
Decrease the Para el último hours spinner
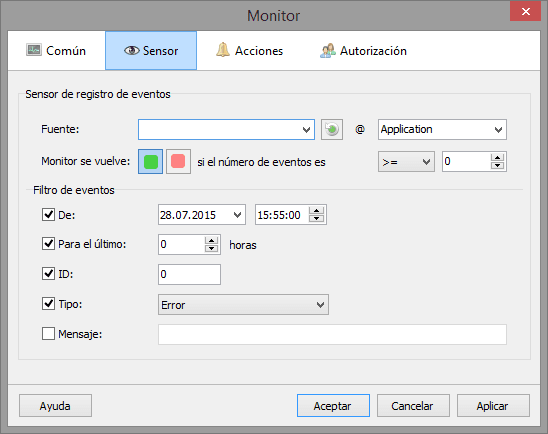click(x=211, y=248)
